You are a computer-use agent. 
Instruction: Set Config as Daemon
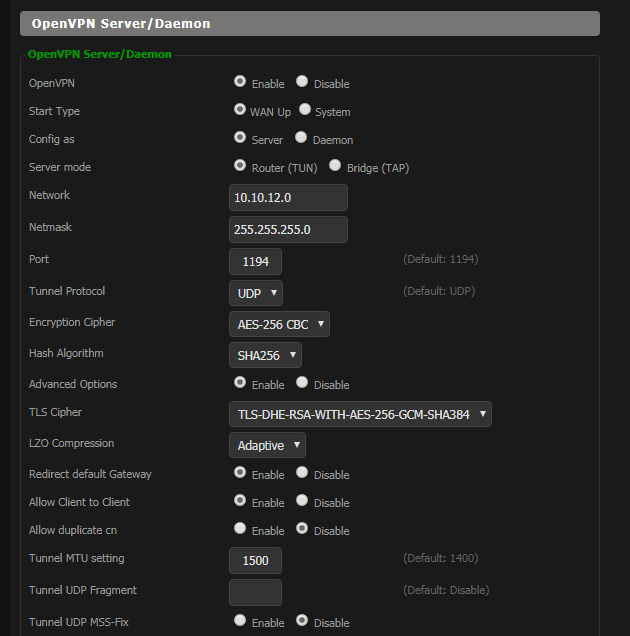(301, 138)
